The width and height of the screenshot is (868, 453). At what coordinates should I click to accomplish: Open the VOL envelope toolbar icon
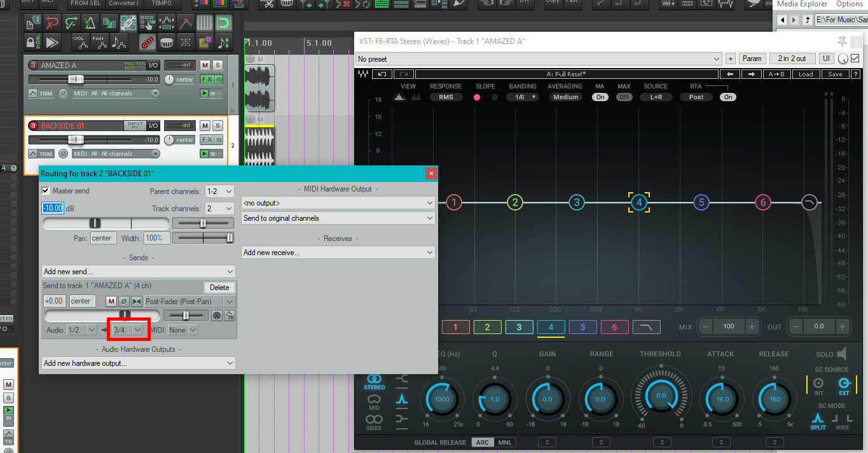coord(79,43)
